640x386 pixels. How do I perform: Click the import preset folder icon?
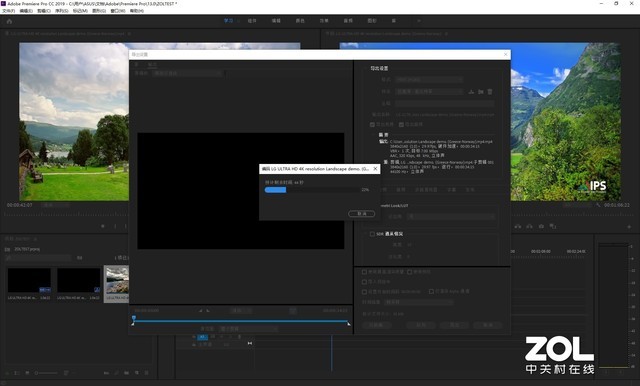[x=481, y=92]
